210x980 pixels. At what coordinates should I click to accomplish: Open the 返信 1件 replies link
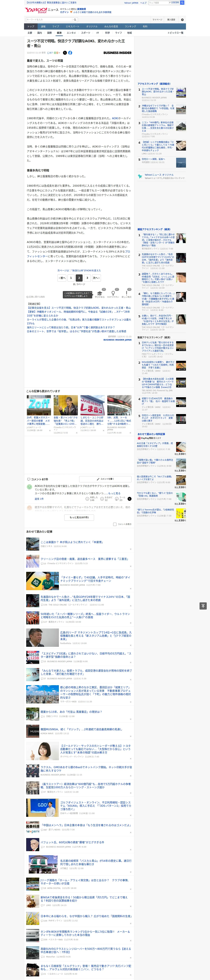point(39,499)
